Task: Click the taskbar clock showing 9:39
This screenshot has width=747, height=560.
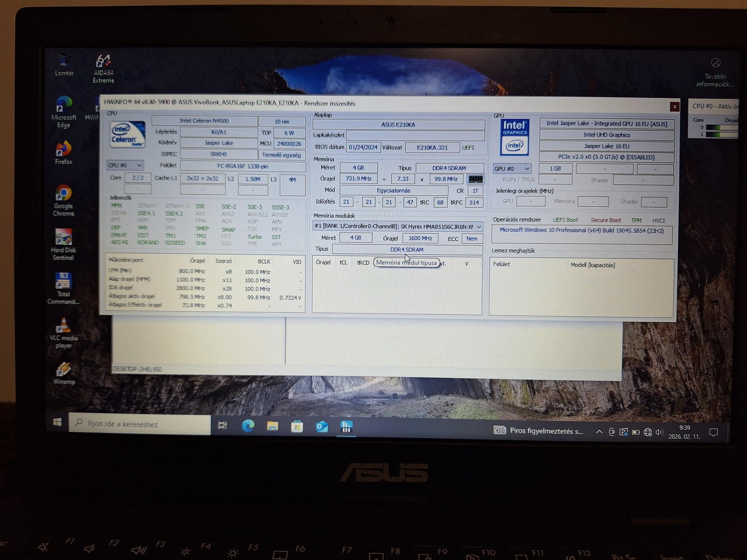Action: point(684,432)
